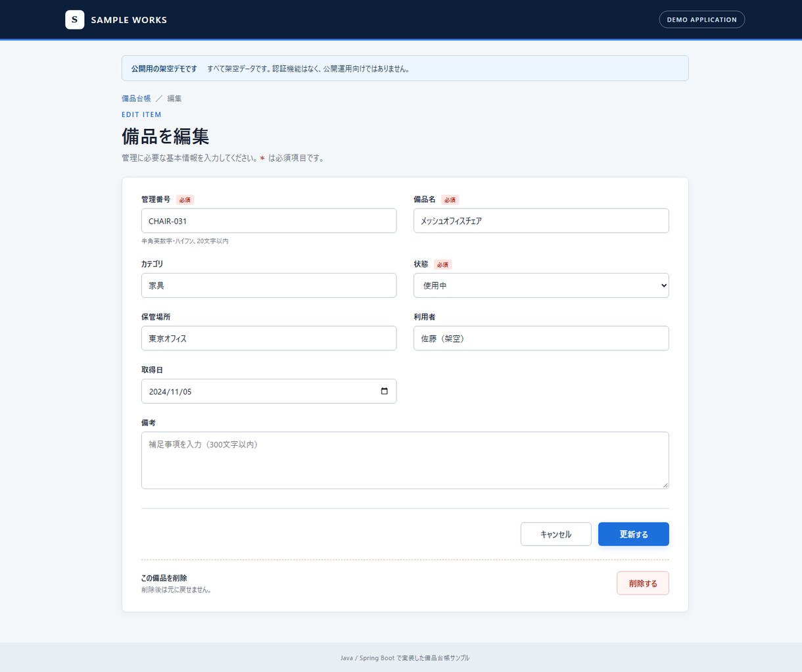802x672 pixels.
Task: Click the 削除する button
Action: 642,583
